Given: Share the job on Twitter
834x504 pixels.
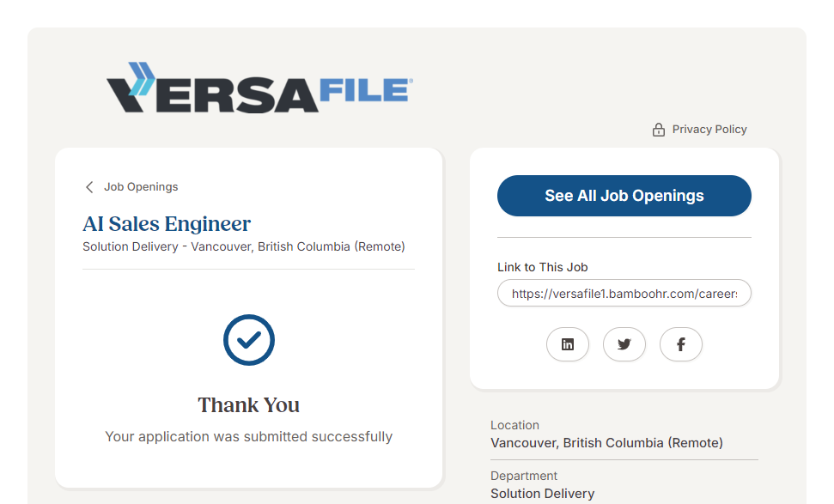Looking at the screenshot, I should (624, 344).
